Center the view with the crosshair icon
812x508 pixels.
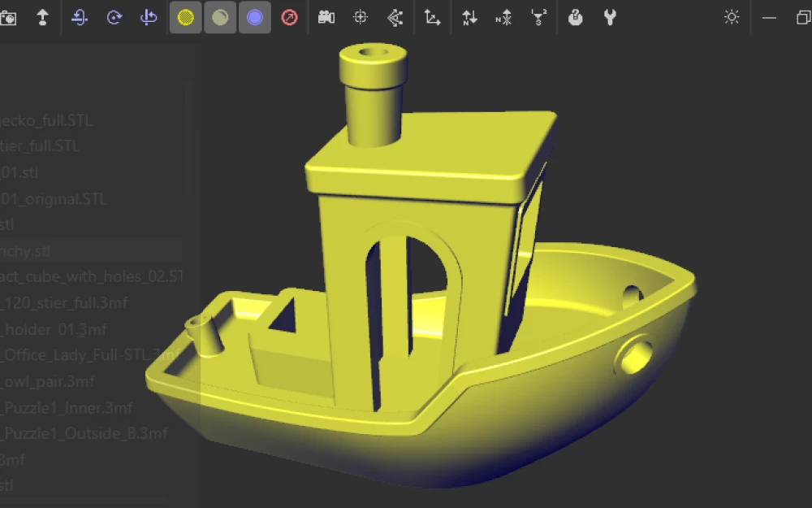tap(360, 16)
